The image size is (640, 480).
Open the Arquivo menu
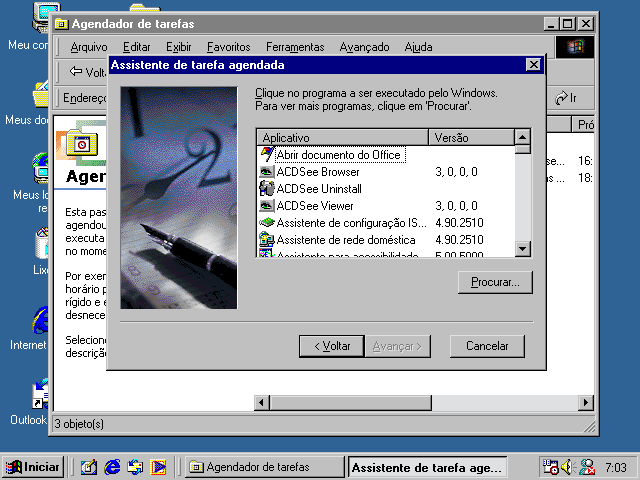click(89, 47)
